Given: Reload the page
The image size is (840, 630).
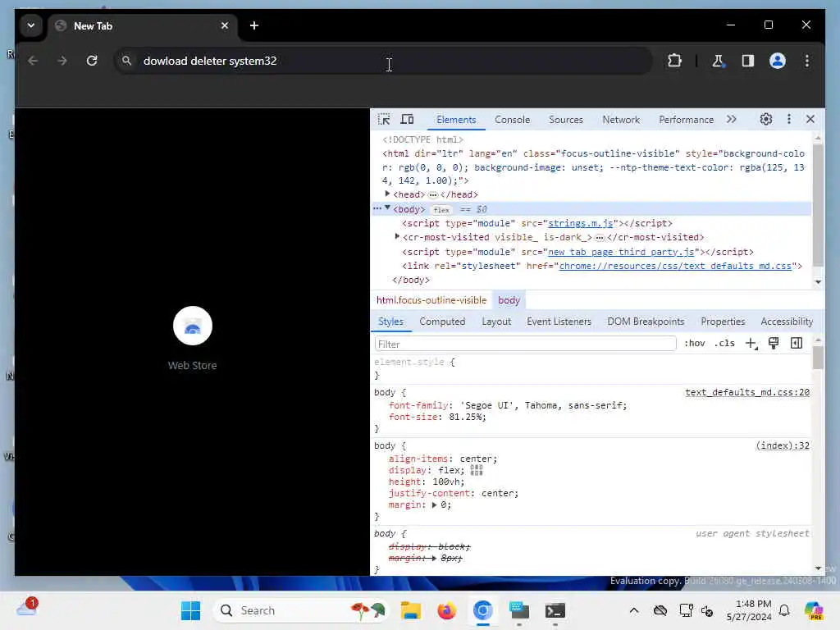Looking at the screenshot, I should tap(92, 61).
